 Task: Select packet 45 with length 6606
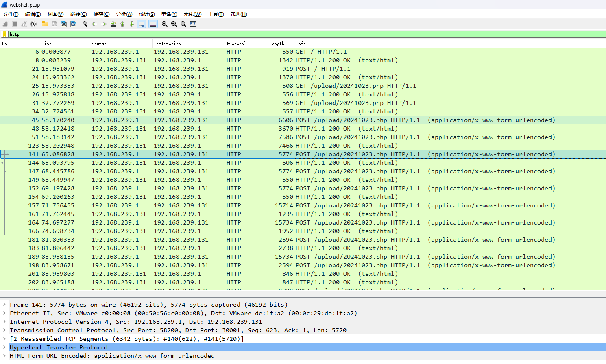tap(303, 120)
